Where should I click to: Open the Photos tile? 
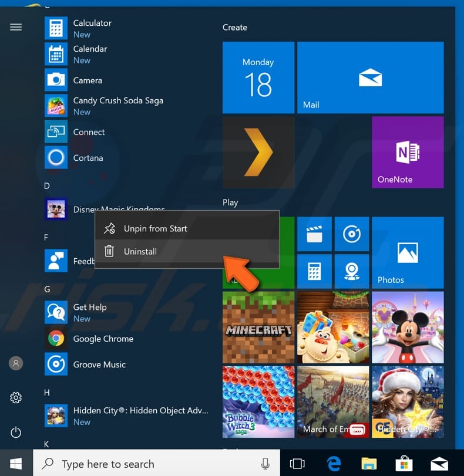(408, 252)
